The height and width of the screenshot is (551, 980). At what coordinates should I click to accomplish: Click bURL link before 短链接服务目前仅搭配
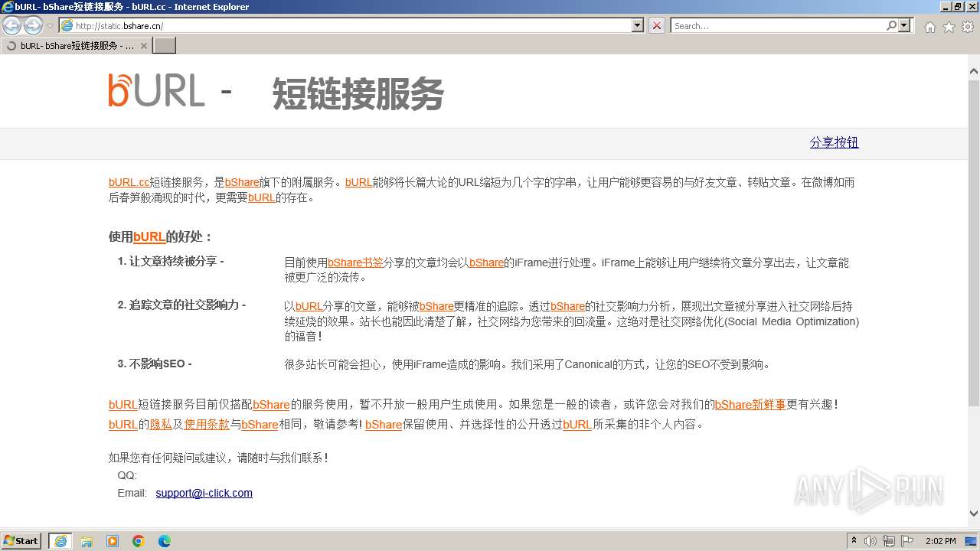[122, 404]
